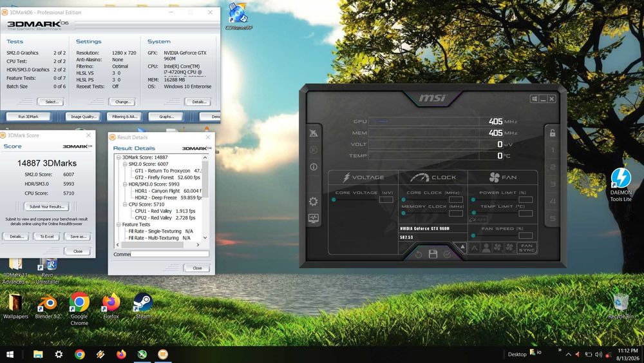Toggle Afterburner Fan Sync button
The width and height of the screenshot is (644, 363).
[527, 248]
